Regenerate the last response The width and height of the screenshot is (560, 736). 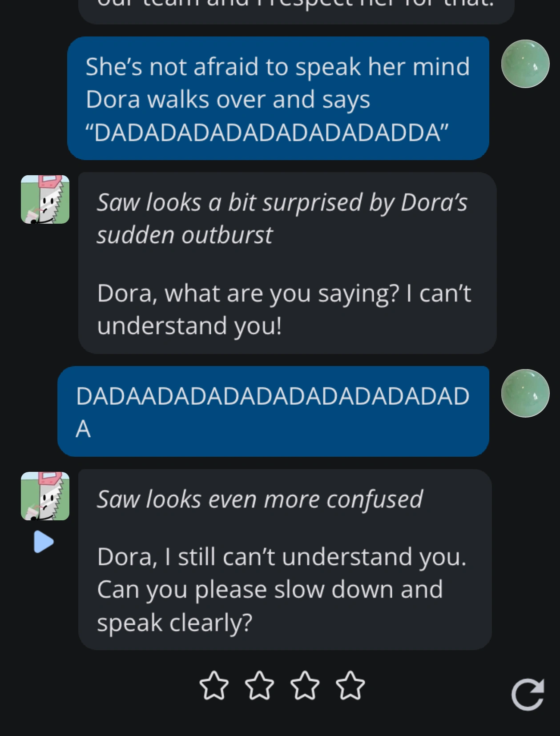pos(528,695)
